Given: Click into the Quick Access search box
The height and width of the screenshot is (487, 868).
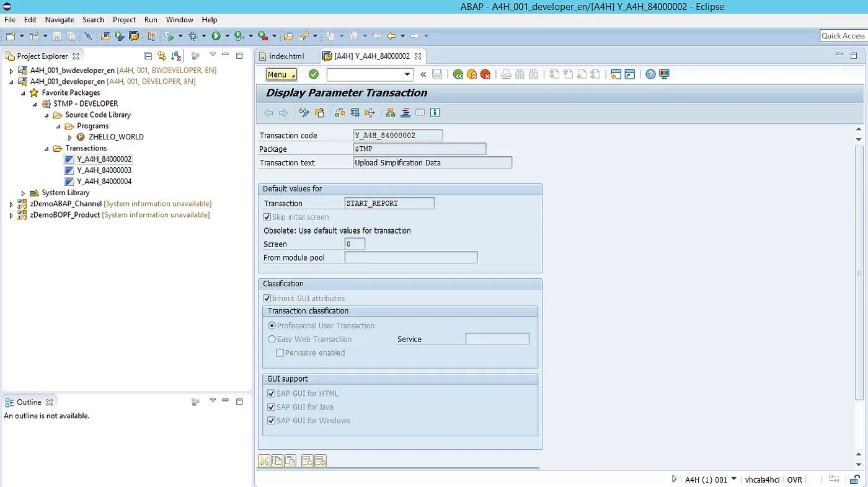Looking at the screenshot, I should pos(843,36).
